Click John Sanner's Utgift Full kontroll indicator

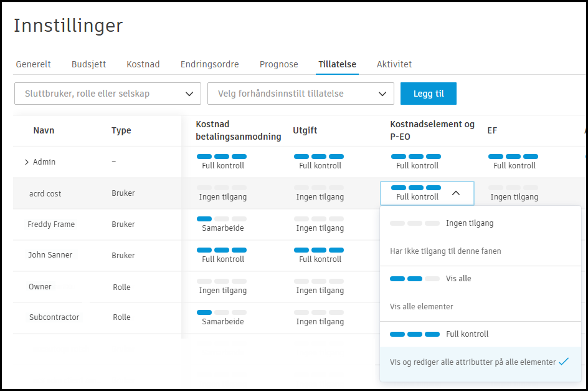point(319,254)
